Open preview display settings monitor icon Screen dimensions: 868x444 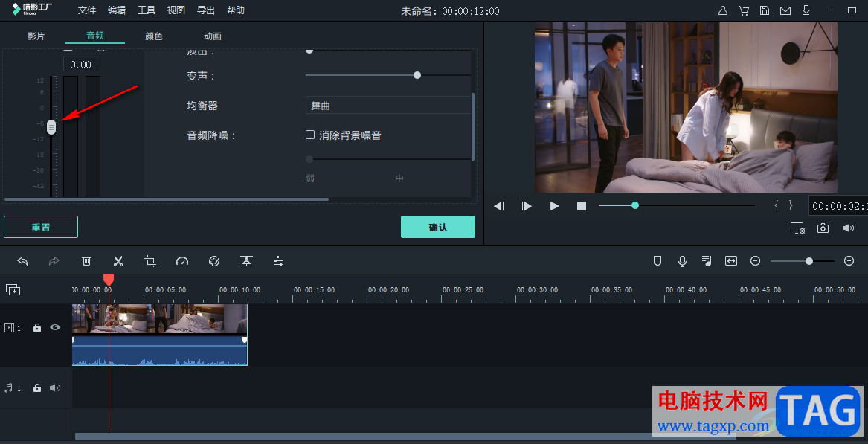tap(797, 228)
